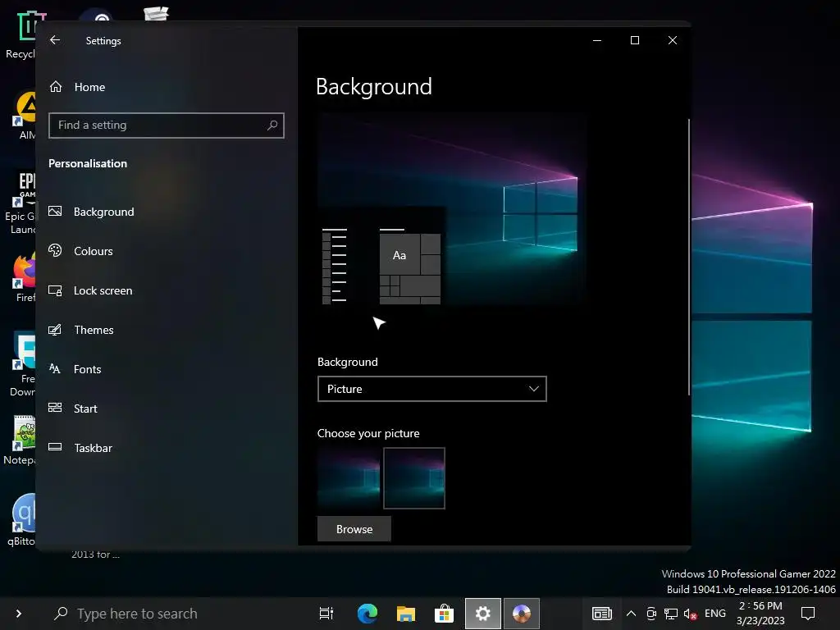Click the background preview image
Image resolution: width=840 pixels, height=630 pixels.
pos(451,209)
